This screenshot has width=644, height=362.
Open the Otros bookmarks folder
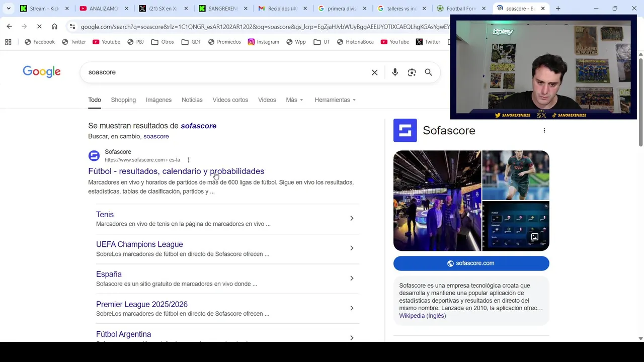pyautogui.click(x=163, y=42)
